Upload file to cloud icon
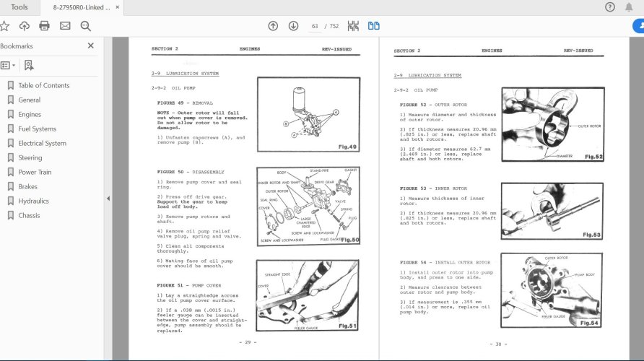 pyautogui.click(x=25, y=26)
